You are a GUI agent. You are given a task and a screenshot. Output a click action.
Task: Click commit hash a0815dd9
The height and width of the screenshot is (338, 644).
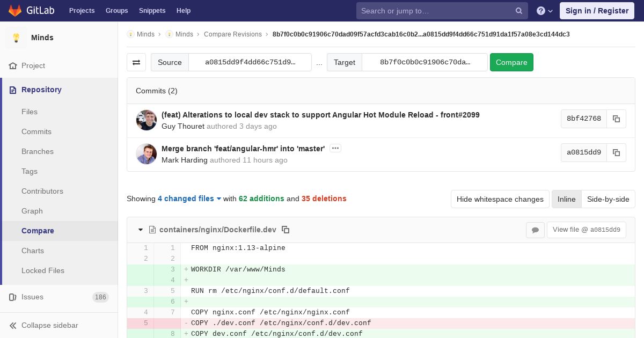584,153
